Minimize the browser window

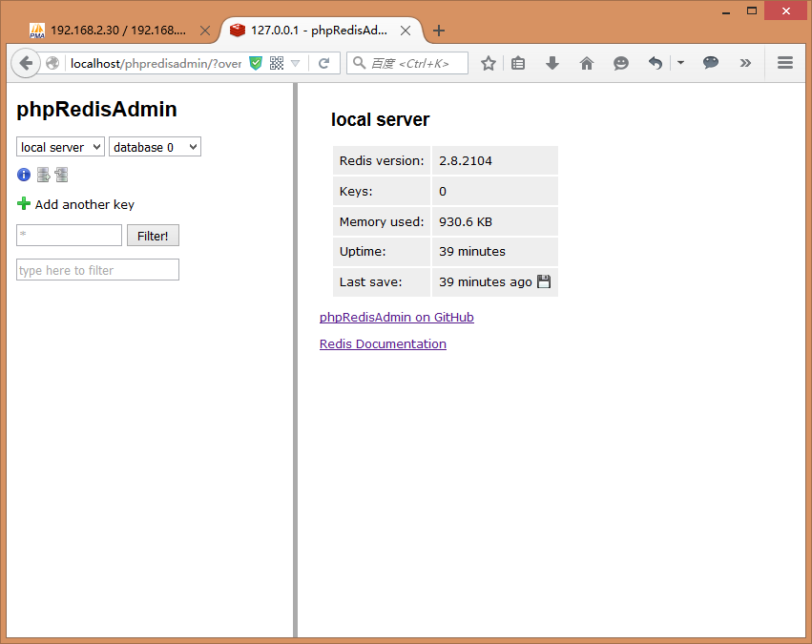pyautogui.click(x=726, y=10)
